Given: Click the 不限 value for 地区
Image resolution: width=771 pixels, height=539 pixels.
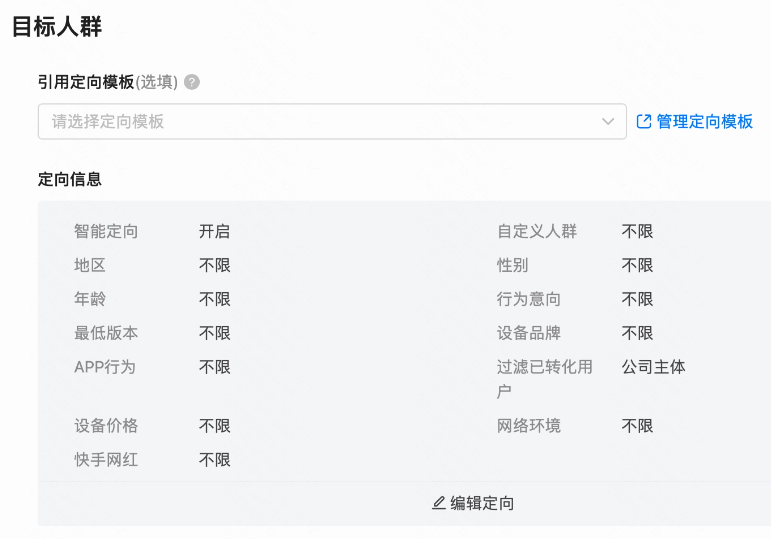Looking at the screenshot, I should point(214,265).
